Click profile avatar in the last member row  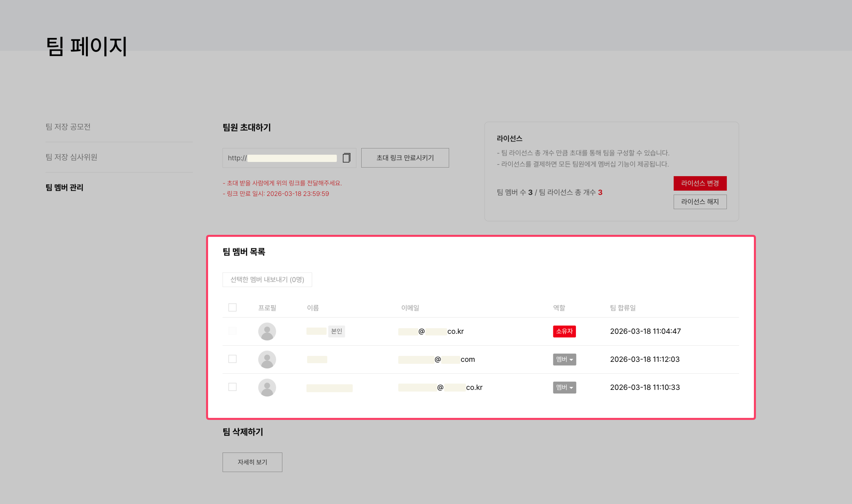(267, 388)
